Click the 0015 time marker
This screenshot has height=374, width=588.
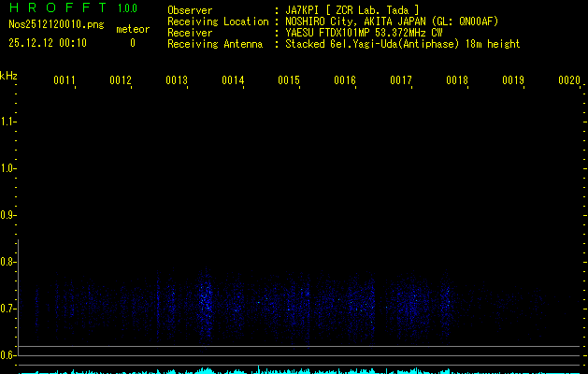tap(289, 81)
